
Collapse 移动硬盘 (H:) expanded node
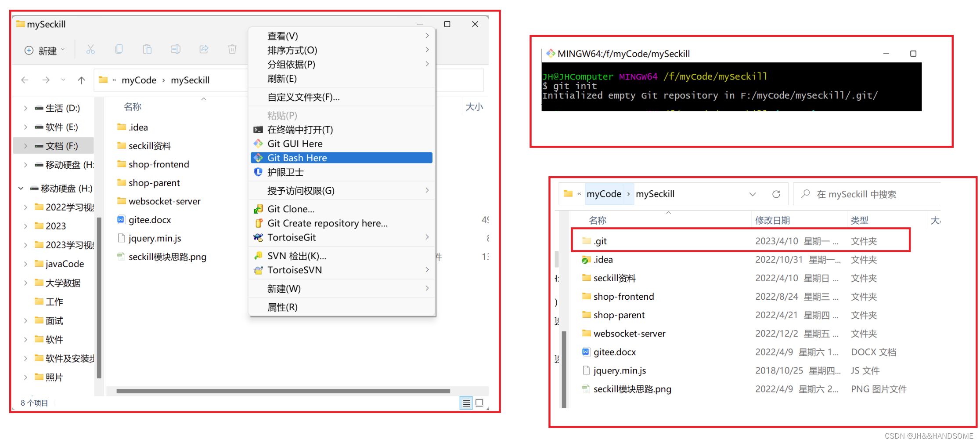click(21, 189)
